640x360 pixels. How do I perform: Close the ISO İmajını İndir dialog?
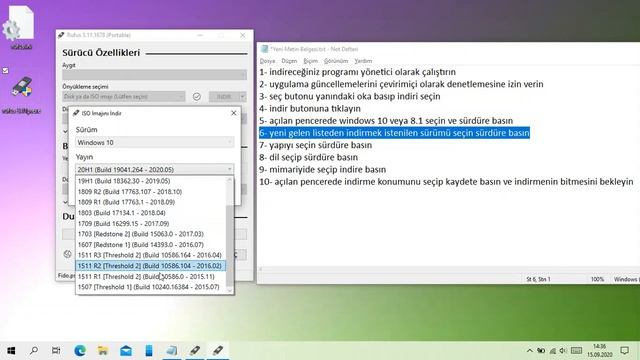pos(233,113)
